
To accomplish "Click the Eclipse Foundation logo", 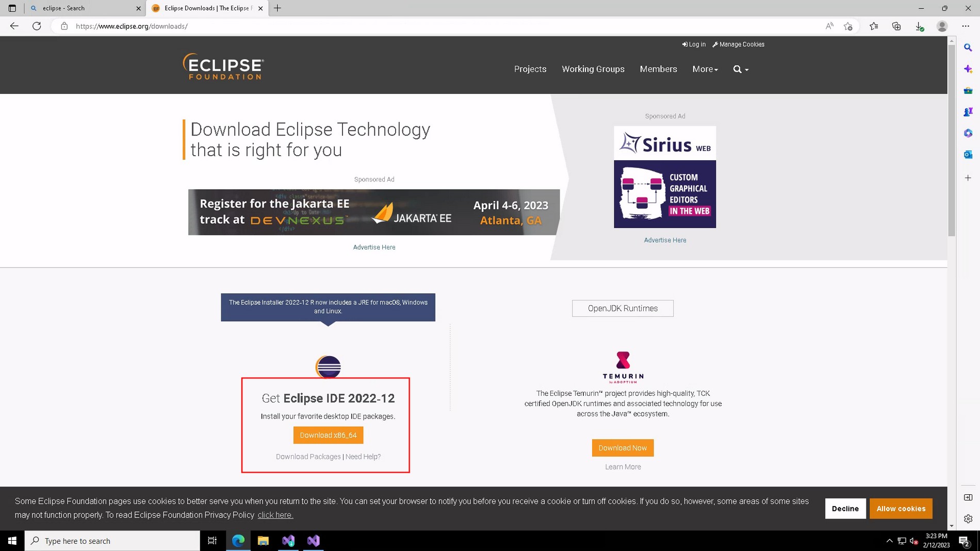I will coord(223,67).
